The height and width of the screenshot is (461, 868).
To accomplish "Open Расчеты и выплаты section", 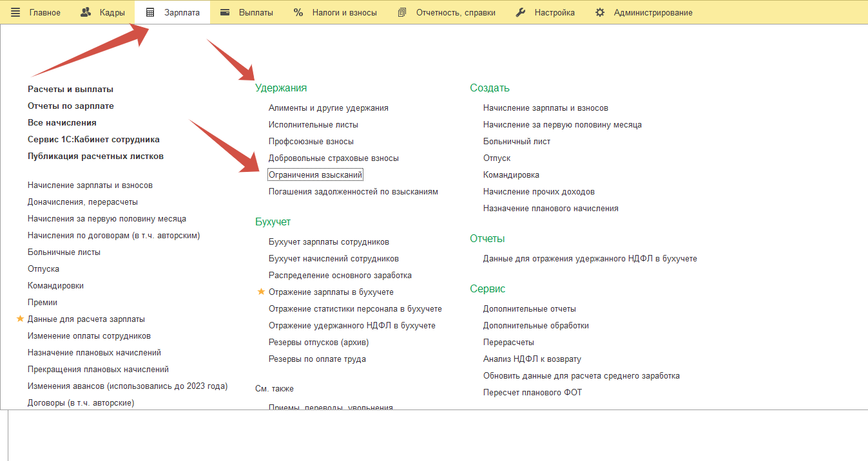I will click(x=70, y=89).
